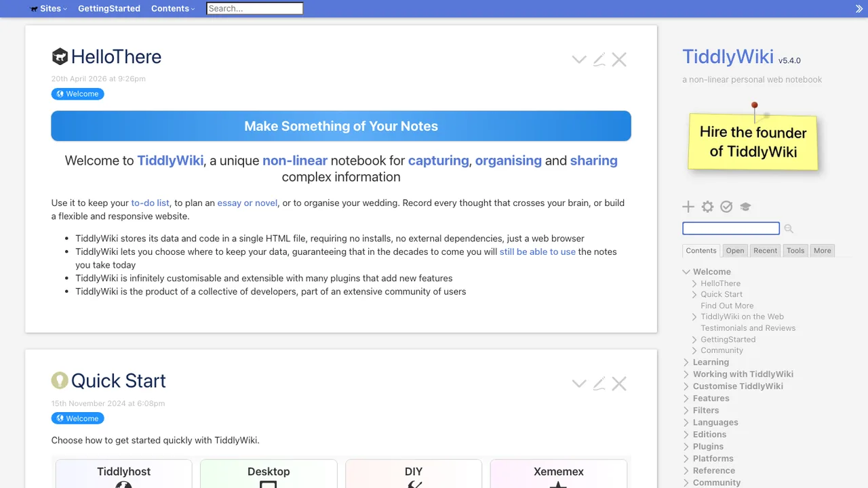Follow the organising link
This screenshot has width=868, height=488.
(x=508, y=161)
